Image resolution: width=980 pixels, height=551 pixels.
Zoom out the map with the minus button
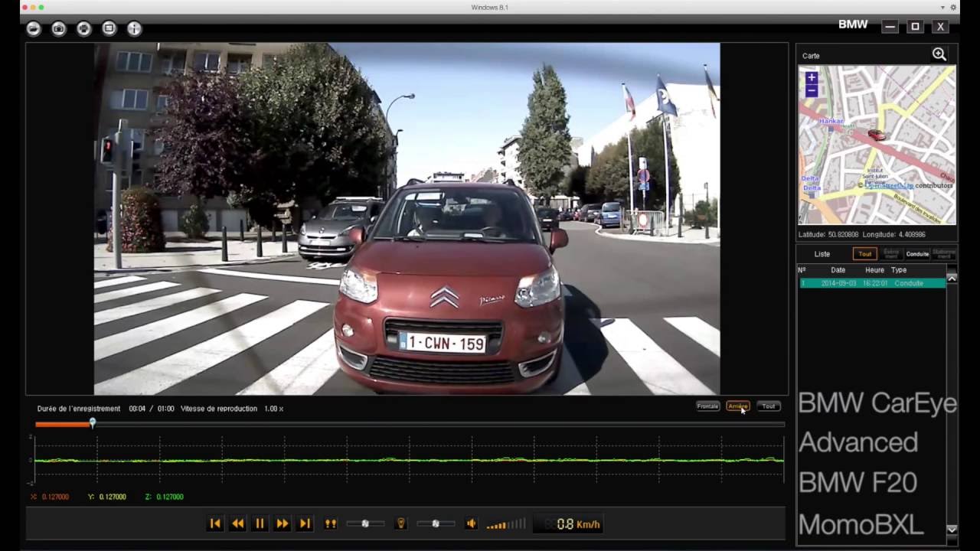click(812, 90)
